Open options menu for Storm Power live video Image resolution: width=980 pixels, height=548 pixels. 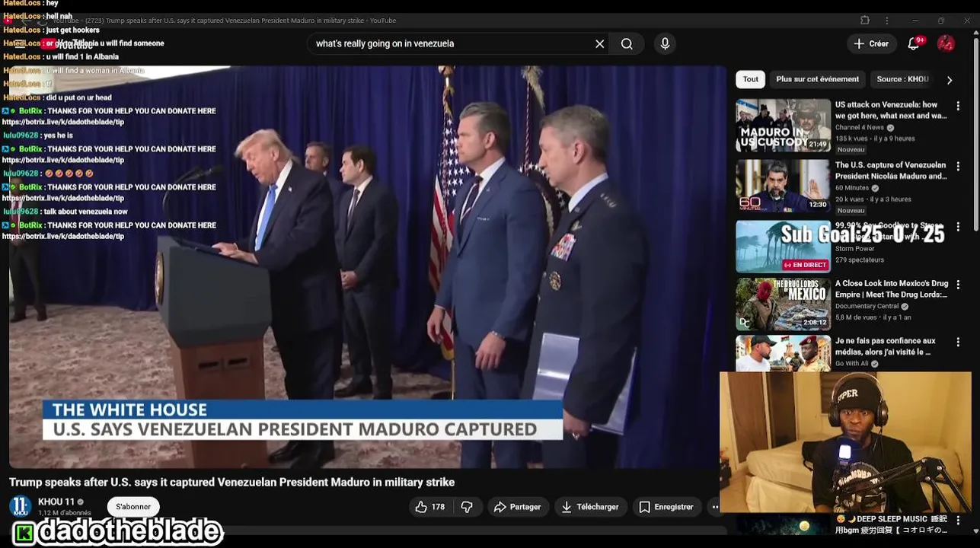(958, 227)
